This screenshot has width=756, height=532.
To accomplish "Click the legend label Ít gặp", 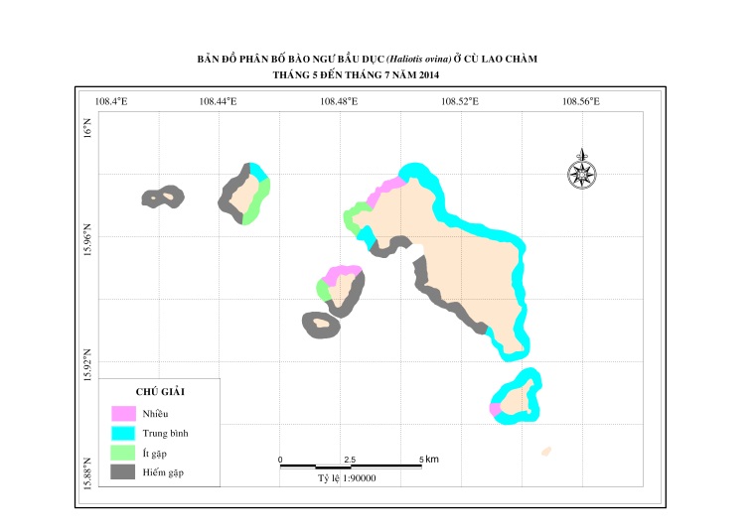I will tap(154, 454).
